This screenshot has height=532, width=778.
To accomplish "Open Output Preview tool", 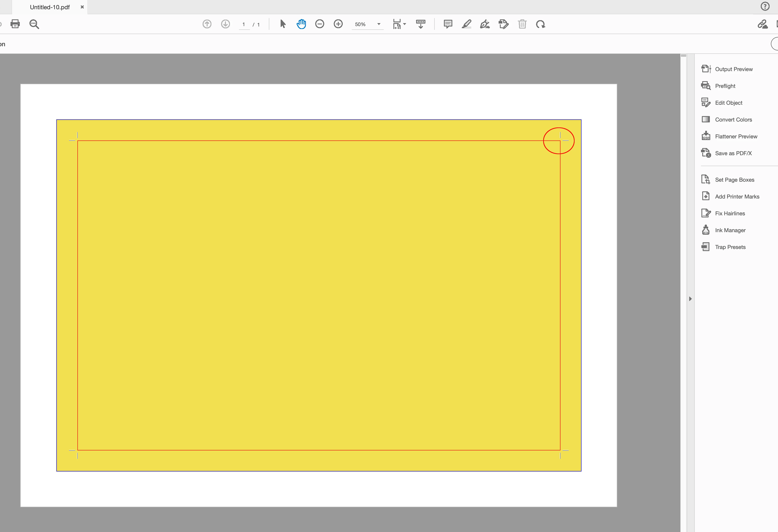I will 733,69.
